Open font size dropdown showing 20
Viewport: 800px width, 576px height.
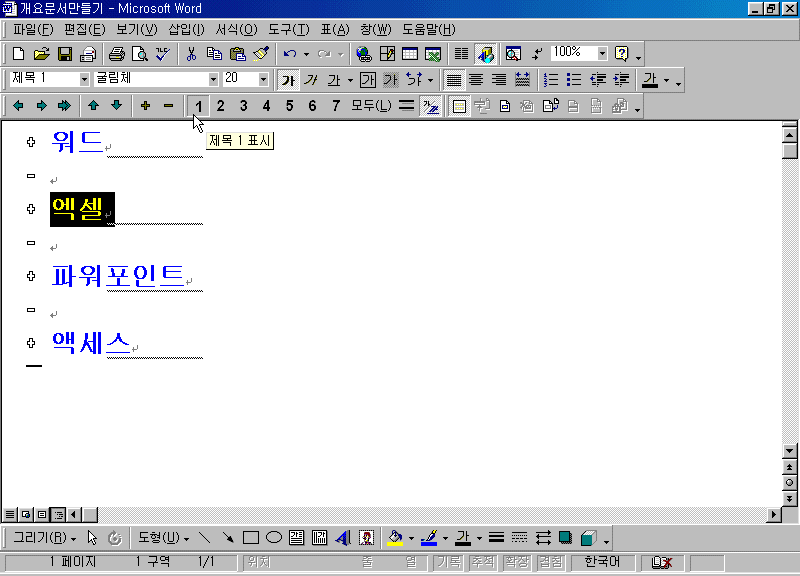coord(263,79)
